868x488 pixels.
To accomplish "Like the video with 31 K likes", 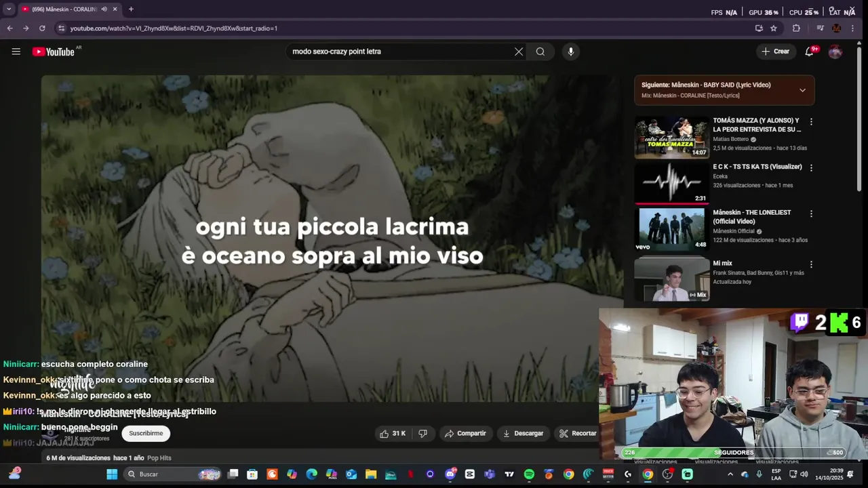I will 392,433.
